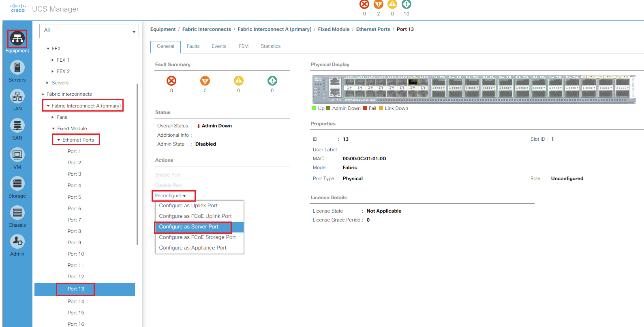
Task: Open the Storage navigation icon
Action: point(17,183)
